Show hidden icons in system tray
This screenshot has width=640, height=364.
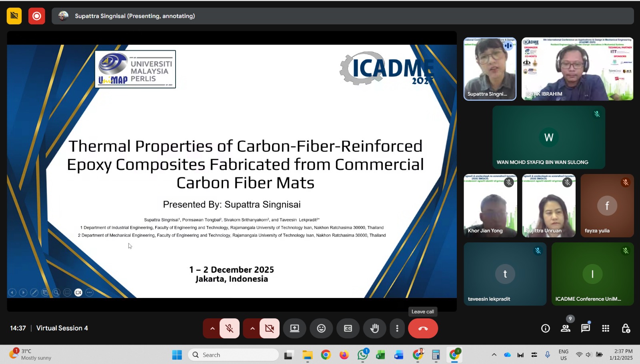494,355
